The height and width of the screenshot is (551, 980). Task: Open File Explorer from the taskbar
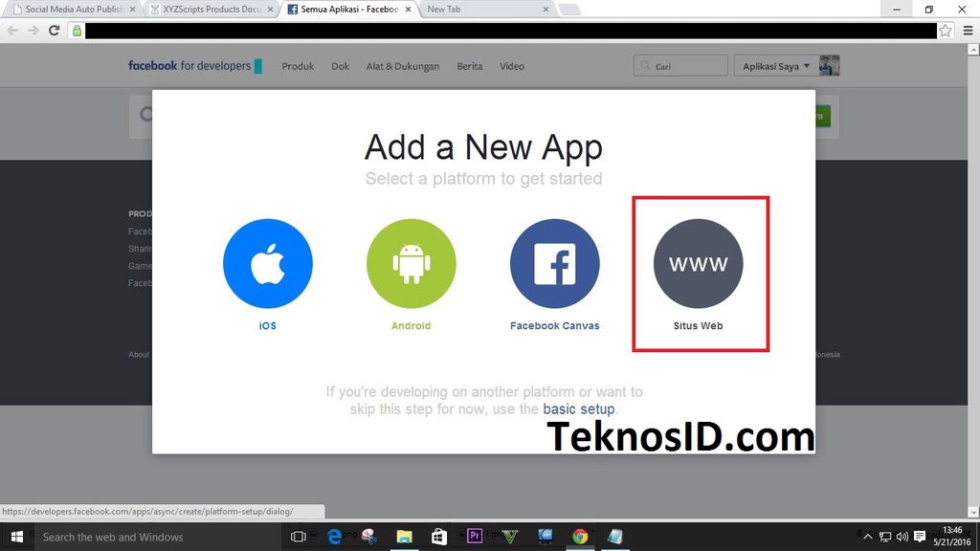point(405,537)
